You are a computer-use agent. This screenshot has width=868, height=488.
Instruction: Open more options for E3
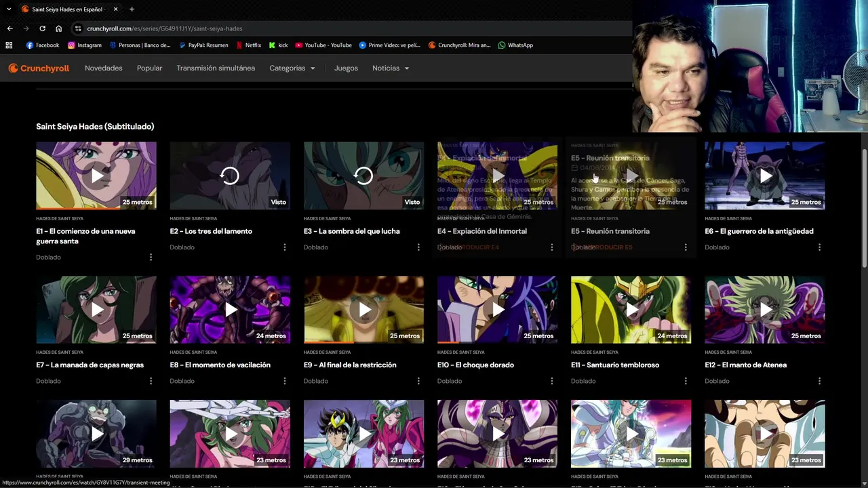click(x=418, y=247)
